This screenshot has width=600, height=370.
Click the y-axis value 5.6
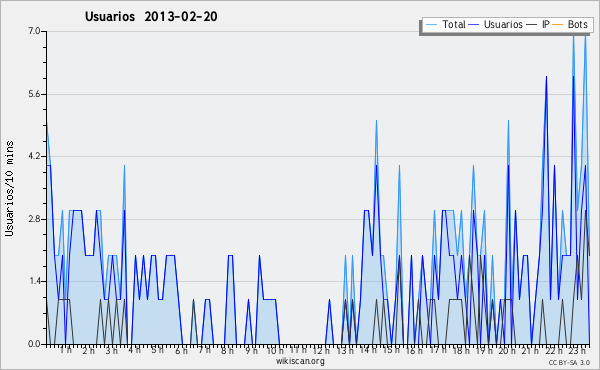[34, 94]
